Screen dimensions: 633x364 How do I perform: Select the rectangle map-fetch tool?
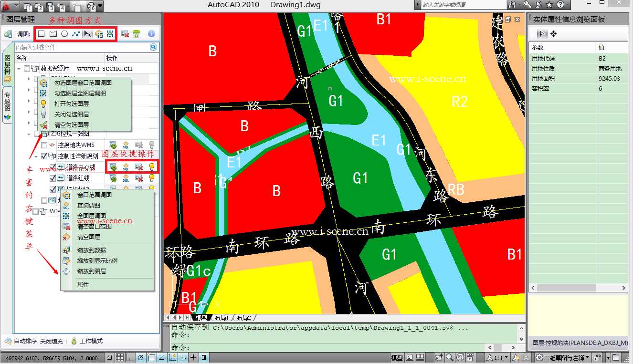click(42, 34)
